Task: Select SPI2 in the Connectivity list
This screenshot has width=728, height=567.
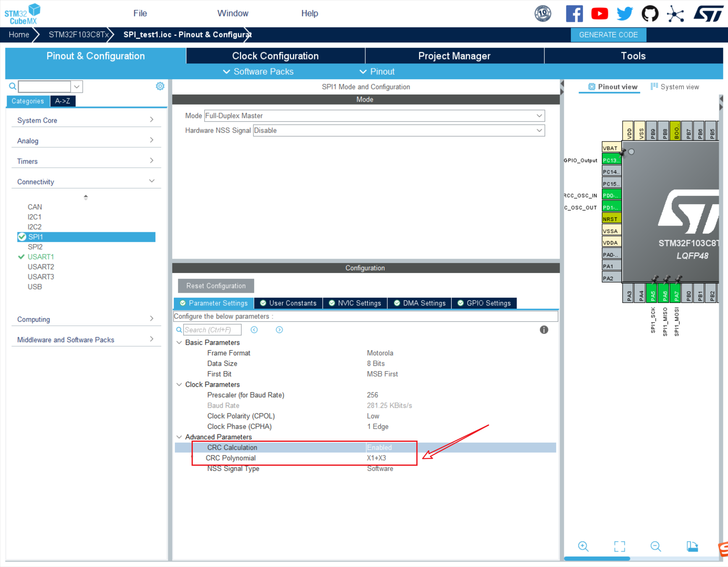Action: coord(35,247)
